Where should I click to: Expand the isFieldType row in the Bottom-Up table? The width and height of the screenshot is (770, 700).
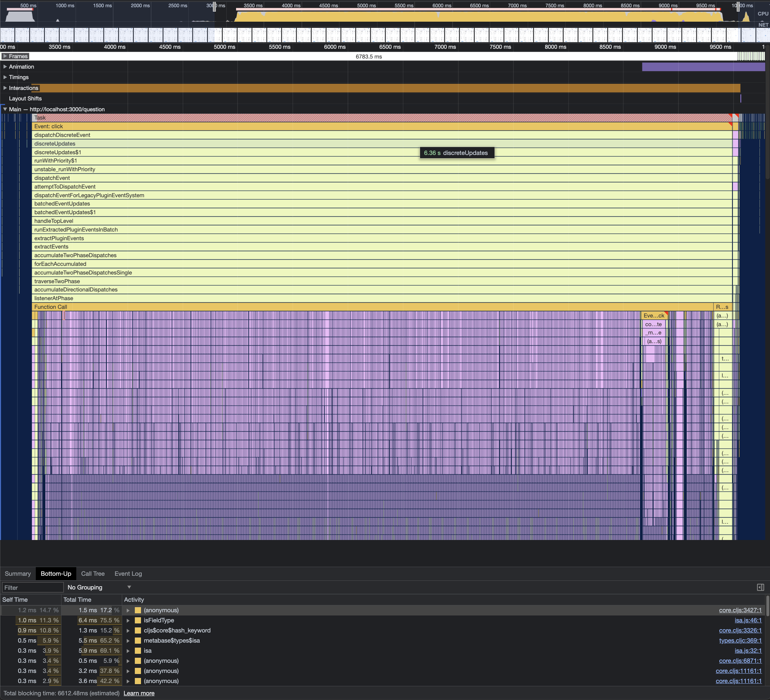click(x=128, y=620)
